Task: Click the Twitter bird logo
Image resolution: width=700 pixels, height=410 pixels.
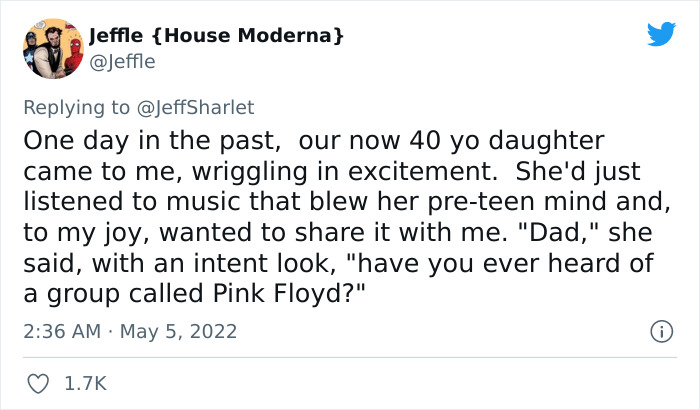Action: pyautogui.click(x=661, y=34)
